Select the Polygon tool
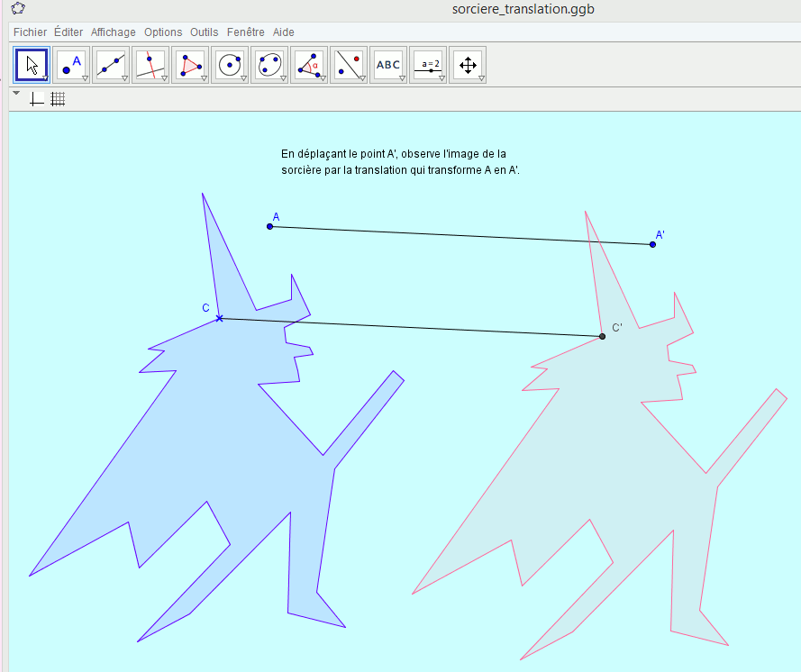801x672 pixels. coord(188,64)
